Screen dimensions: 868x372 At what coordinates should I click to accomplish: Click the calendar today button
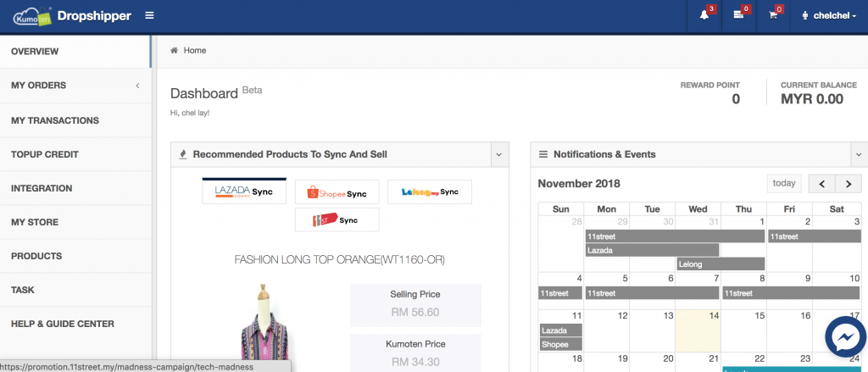pyautogui.click(x=784, y=183)
